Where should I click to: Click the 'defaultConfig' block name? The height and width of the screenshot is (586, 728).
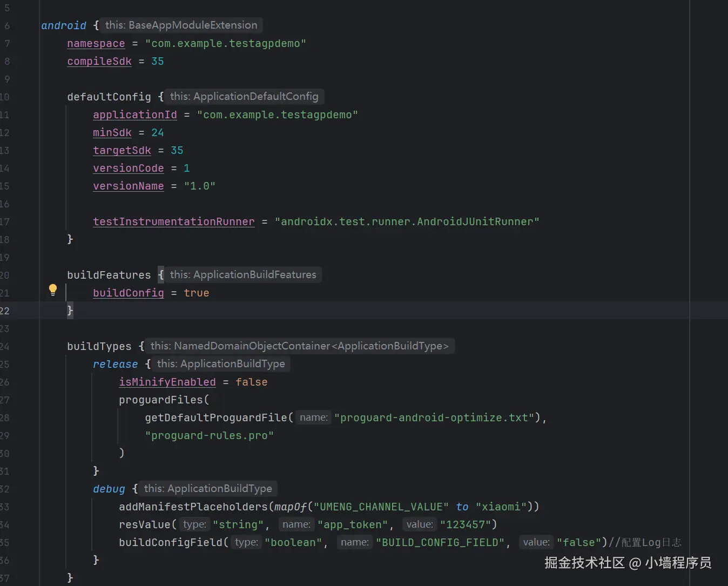point(109,97)
